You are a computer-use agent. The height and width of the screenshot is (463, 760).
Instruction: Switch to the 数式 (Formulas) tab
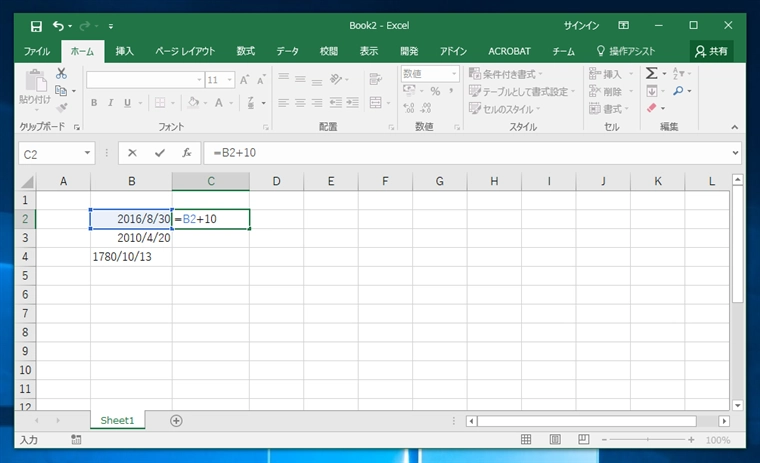click(x=246, y=51)
